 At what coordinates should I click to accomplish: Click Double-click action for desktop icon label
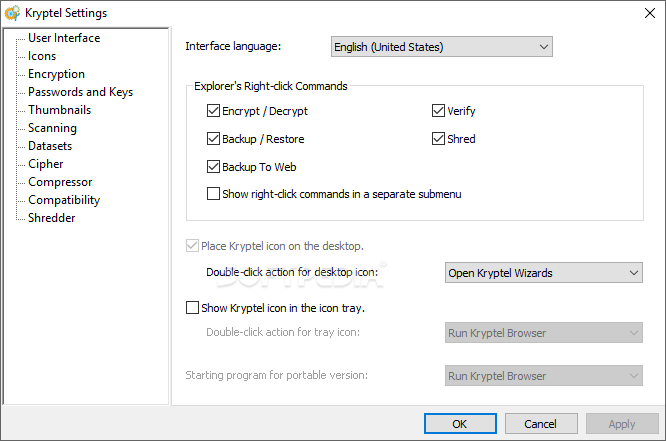292,272
